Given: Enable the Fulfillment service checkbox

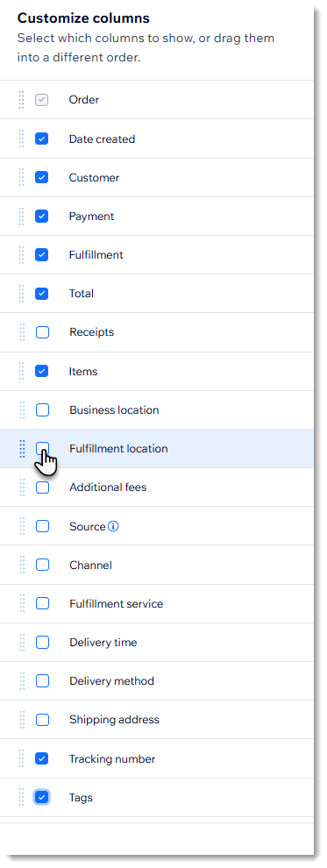Looking at the screenshot, I should click(42, 603).
